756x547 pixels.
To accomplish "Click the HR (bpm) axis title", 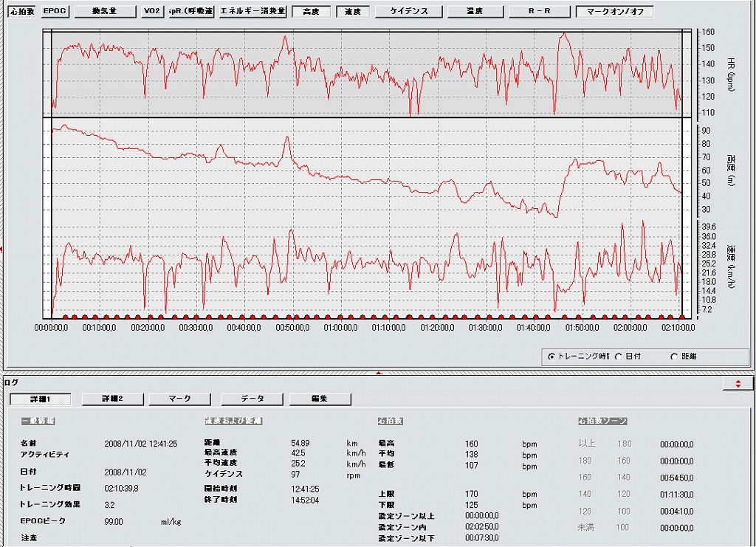I will pos(731,75).
